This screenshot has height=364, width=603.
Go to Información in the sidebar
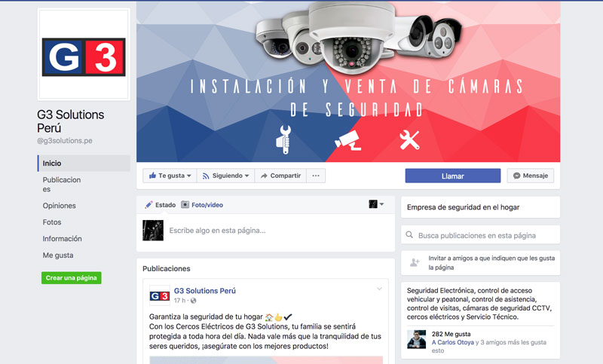[x=63, y=239]
